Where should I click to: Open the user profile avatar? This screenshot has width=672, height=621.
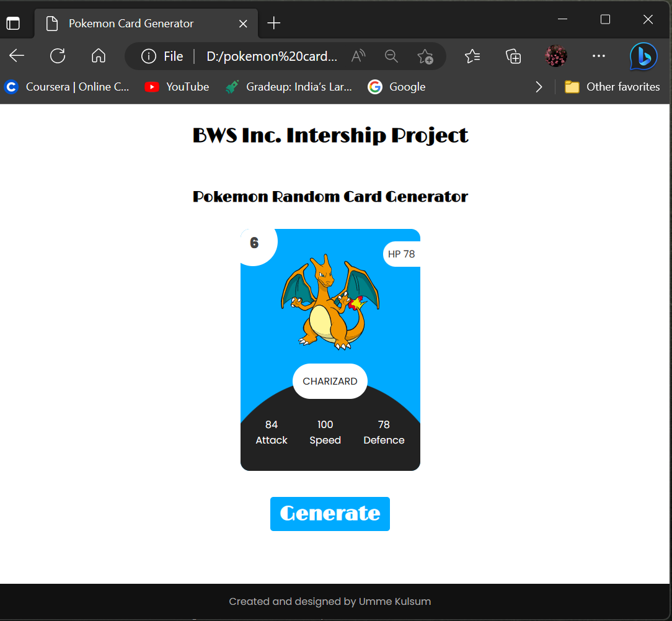click(556, 56)
